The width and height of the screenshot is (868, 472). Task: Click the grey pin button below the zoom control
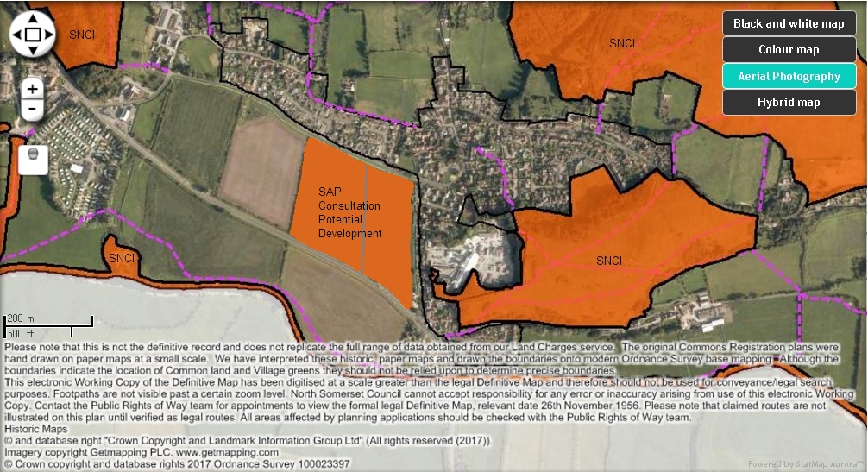(x=33, y=158)
